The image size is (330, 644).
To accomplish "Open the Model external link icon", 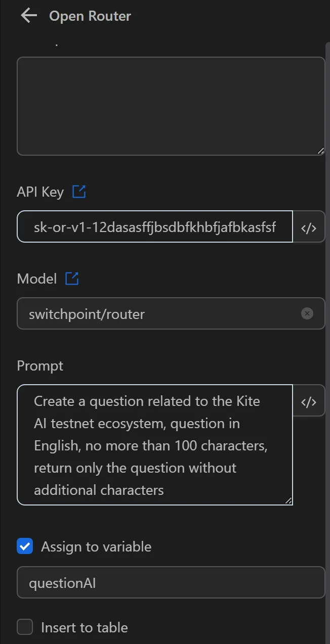I will (71, 278).
